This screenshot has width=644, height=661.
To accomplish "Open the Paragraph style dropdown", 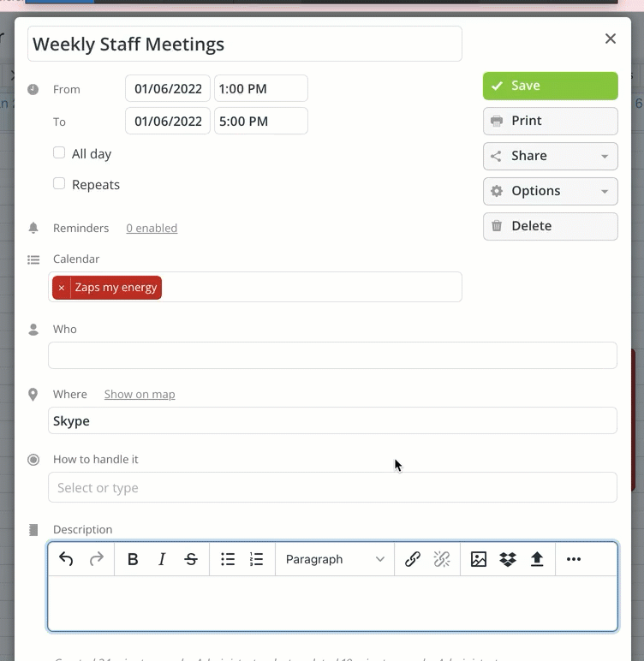I will [x=335, y=559].
